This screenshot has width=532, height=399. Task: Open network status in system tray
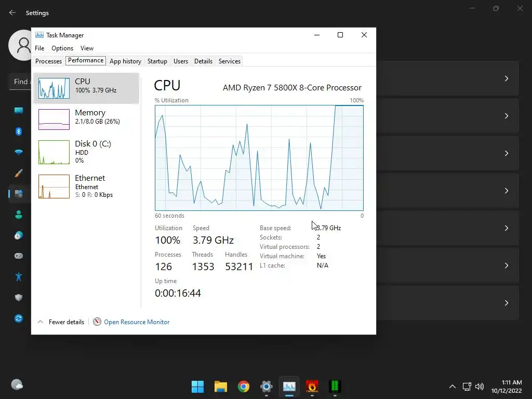(467, 387)
